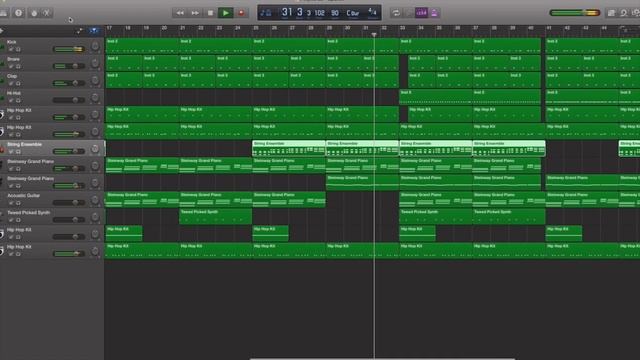
Task: Mute the Tweed Picked Synth track
Action: pyautogui.click(x=11, y=220)
